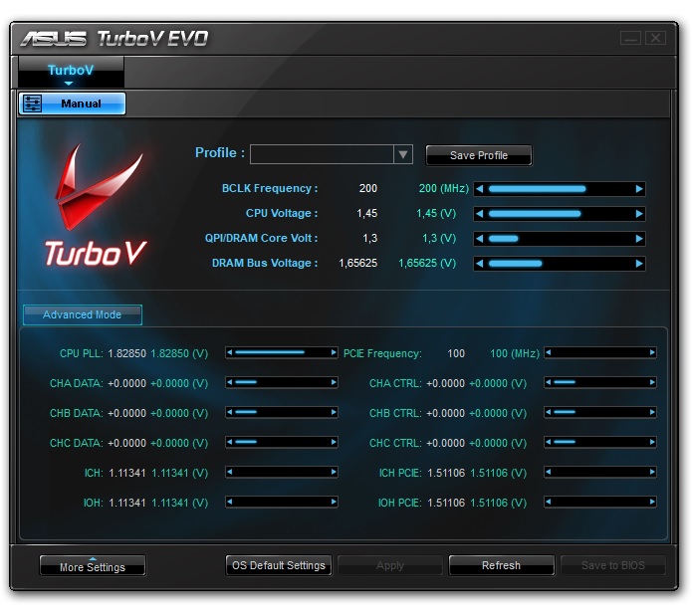Decrease CPU PLL voltage left arrow
This screenshot has width=692, height=616.
pyautogui.click(x=229, y=352)
